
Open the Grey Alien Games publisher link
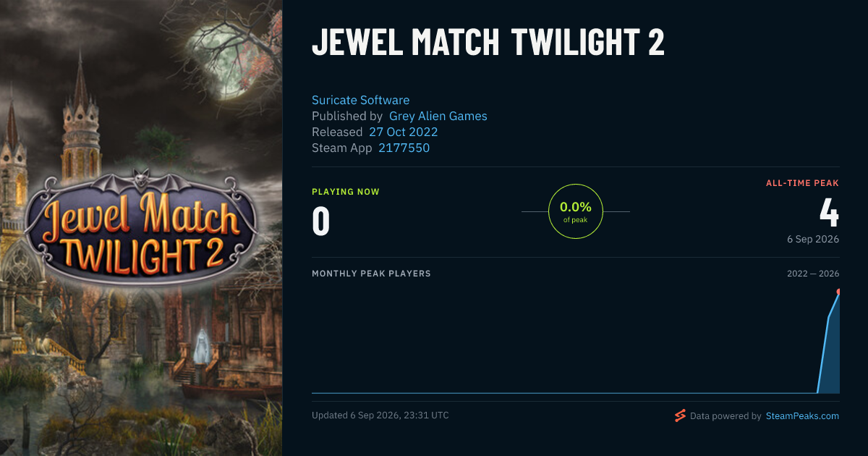[x=438, y=116]
